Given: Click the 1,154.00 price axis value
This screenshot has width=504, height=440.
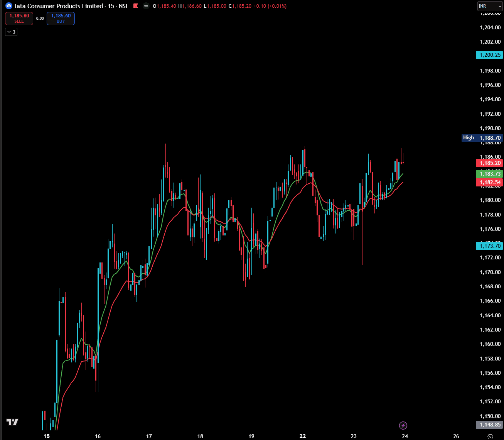Looking at the screenshot, I should coord(490,387).
